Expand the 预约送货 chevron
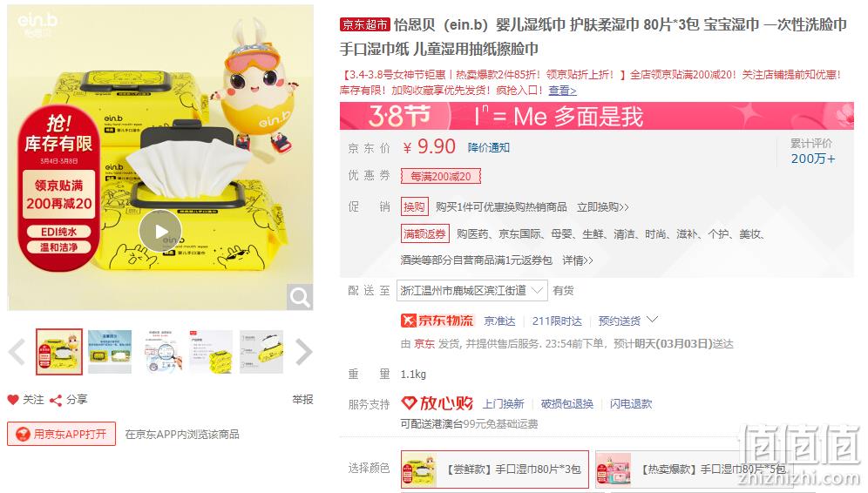This screenshot has height=493, width=868. pyautogui.click(x=652, y=320)
